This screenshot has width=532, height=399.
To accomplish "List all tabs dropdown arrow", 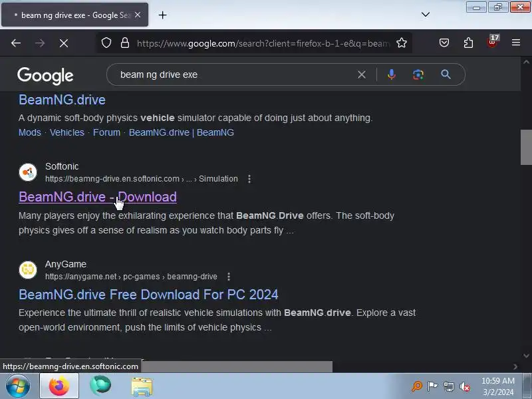I will pyautogui.click(x=426, y=14).
